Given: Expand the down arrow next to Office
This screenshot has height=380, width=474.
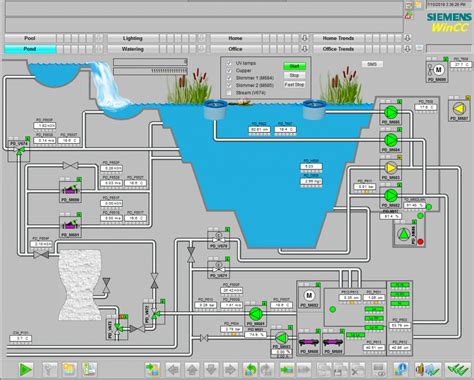Looking at the screenshot, I should 304,49.
